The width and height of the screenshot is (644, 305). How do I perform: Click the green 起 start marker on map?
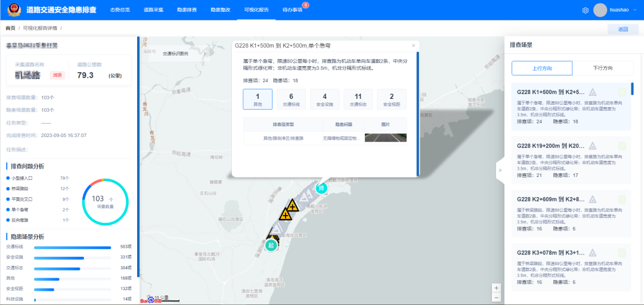(x=271, y=245)
